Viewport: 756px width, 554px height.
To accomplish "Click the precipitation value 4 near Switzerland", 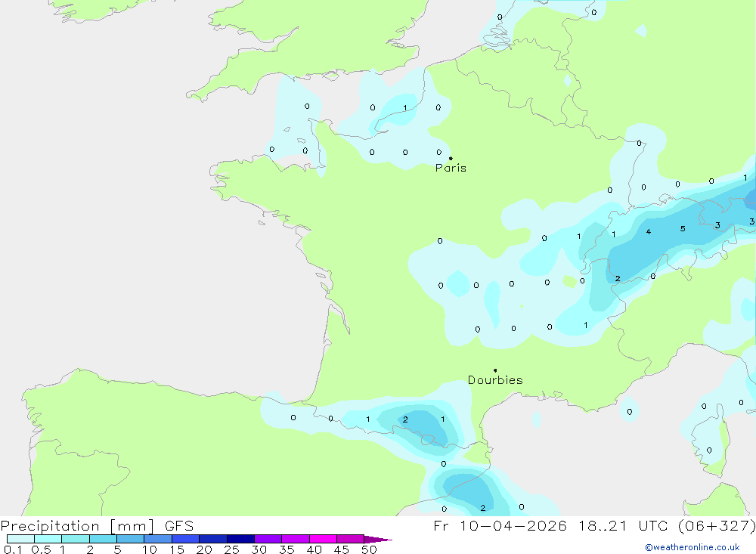I will tap(649, 232).
